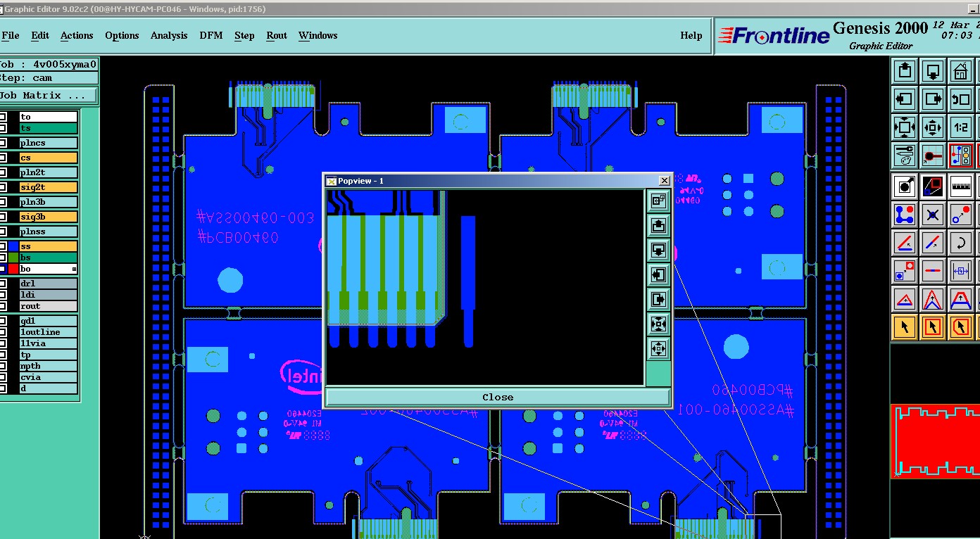Screen dimensions: 980x539
Task: Select the arrow with polygon selection tool
Action: [961, 326]
